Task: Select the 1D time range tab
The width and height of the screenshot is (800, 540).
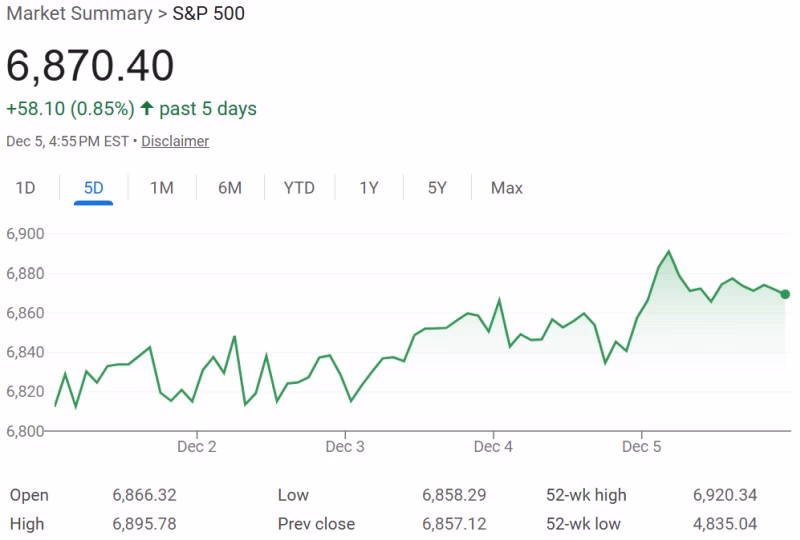Action: tap(25, 188)
